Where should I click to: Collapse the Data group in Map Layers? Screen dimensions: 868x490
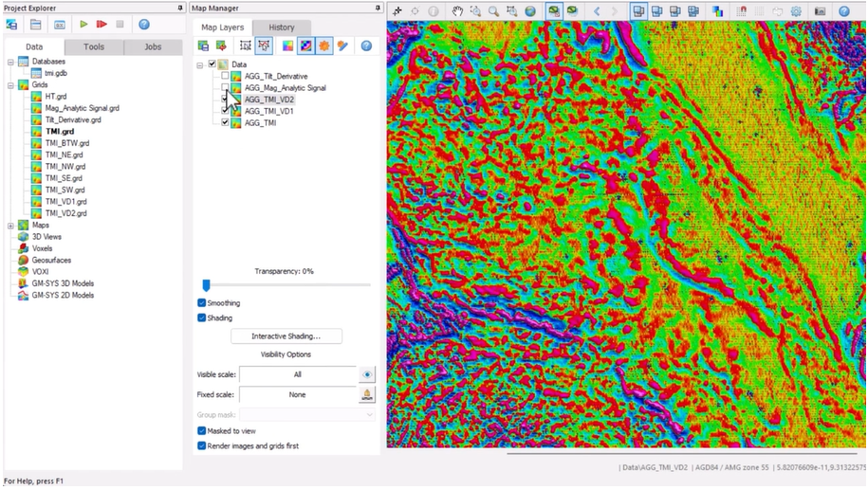point(200,65)
